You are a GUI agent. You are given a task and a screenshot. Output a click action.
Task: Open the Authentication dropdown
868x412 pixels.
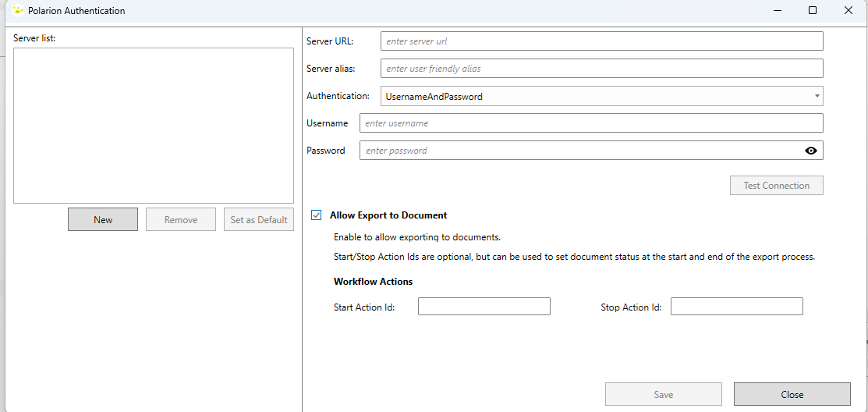(x=602, y=96)
